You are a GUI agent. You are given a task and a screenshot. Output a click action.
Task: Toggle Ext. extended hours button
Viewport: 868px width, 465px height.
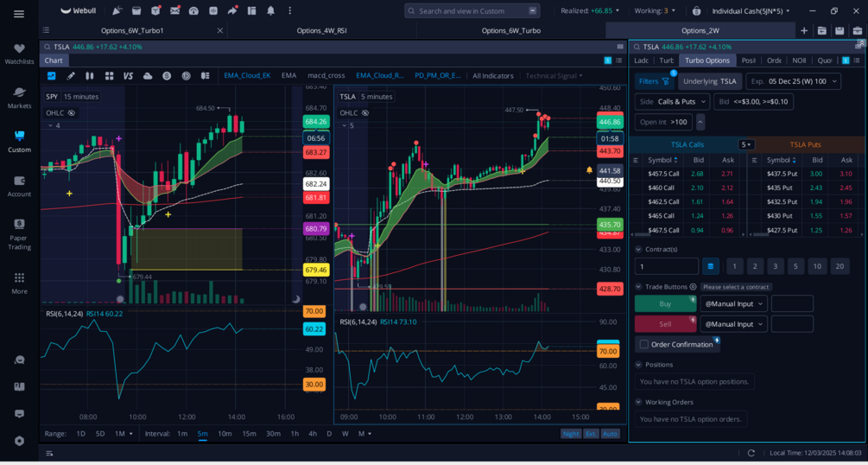click(592, 433)
